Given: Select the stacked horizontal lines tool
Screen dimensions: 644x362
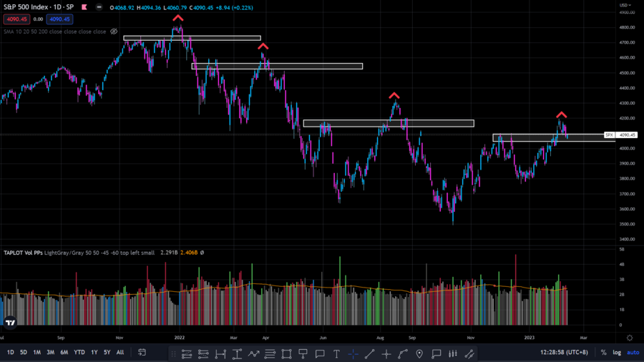Looking at the screenshot, I should pyautogui.click(x=270, y=353).
